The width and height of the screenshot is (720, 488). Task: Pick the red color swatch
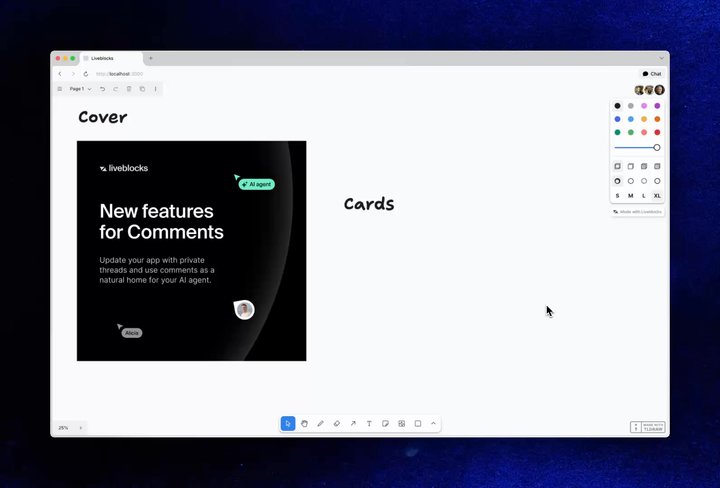658,133
